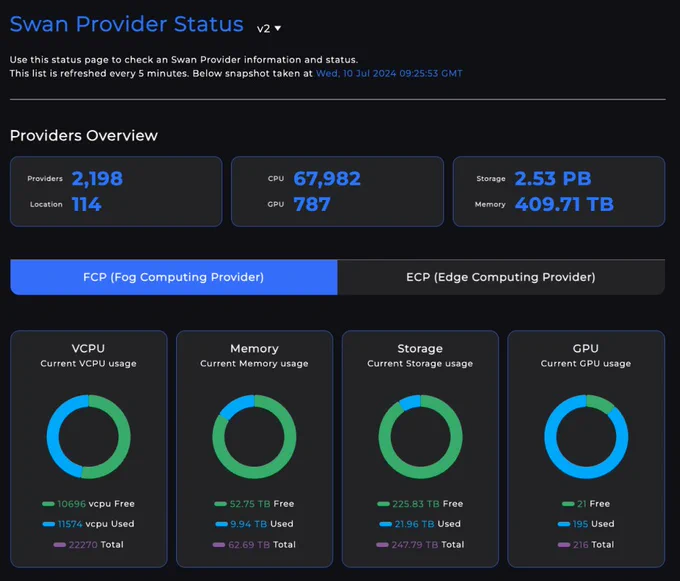Image resolution: width=680 pixels, height=581 pixels.
Task: Click the Swan Provider Status title
Action: click(127, 24)
